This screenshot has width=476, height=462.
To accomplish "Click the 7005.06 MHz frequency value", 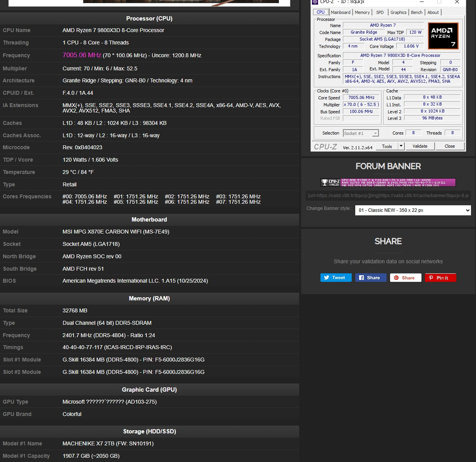I will click(x=82, y=55).
